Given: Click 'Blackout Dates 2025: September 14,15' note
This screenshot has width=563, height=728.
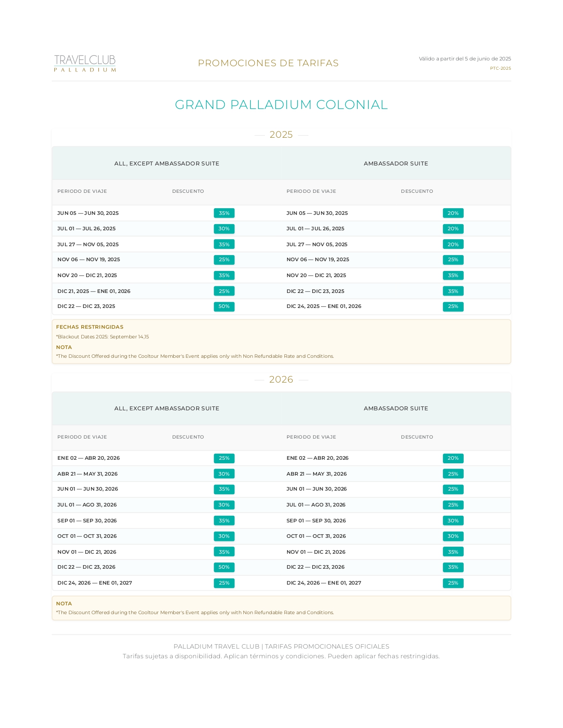Looking at the screenshot, I should [102, 337].
